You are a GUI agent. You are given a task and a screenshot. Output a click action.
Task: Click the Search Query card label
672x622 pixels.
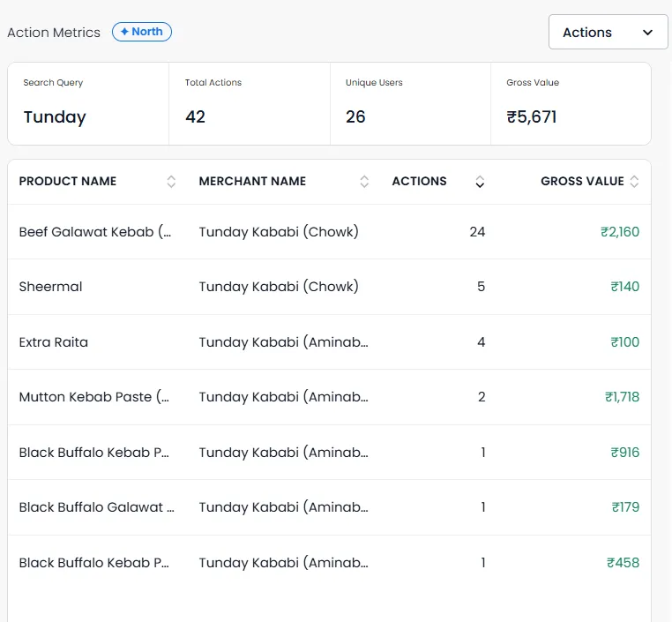[53, 83]
